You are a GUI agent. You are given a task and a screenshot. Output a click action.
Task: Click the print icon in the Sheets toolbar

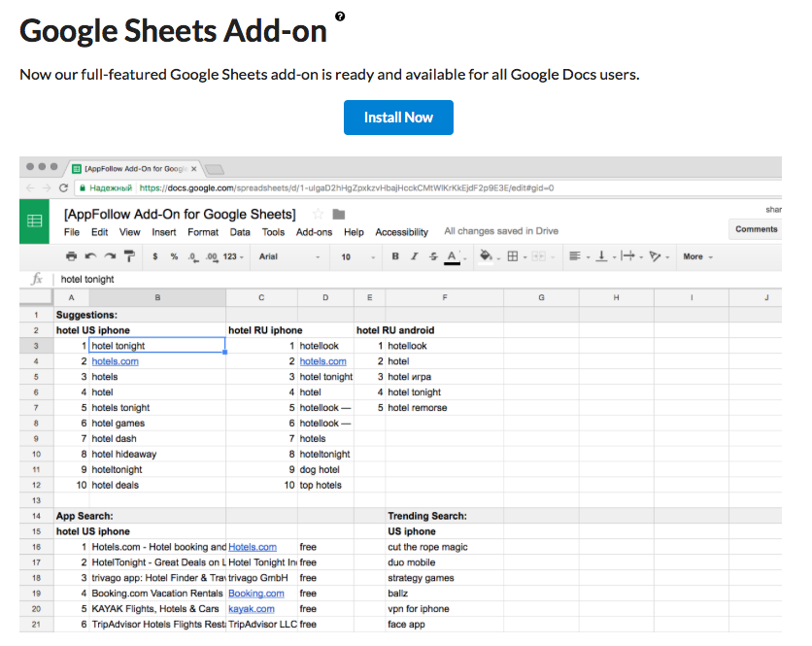coord(71,256)
